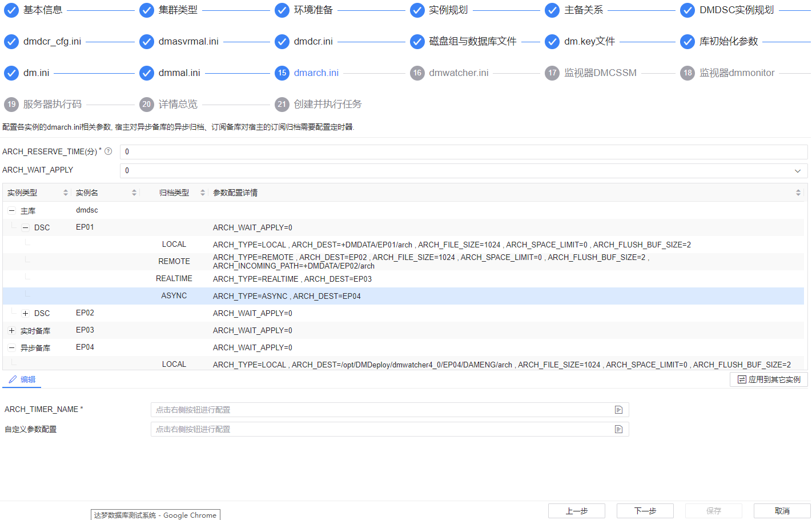The image size is (812, 520).
Task: Click the 达梦数据库测试系统 Chrome window label
Action: coord(155,515)
